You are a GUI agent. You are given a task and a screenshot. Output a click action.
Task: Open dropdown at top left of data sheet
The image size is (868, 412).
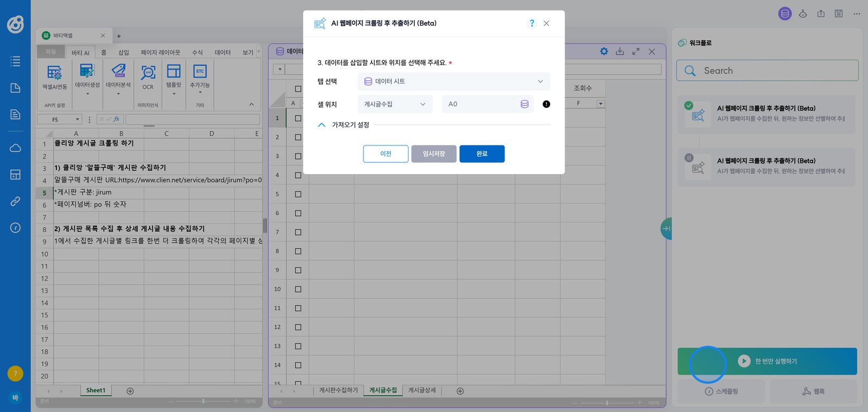point(280,69)
